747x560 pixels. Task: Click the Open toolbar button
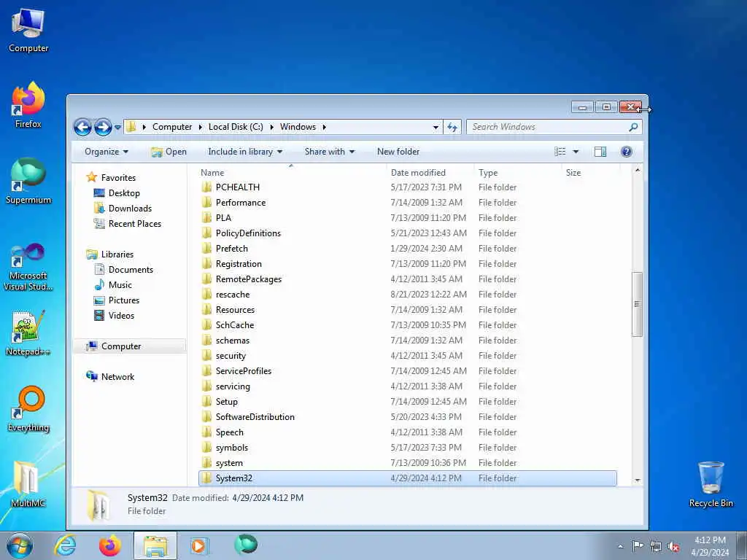pos(169,152)
